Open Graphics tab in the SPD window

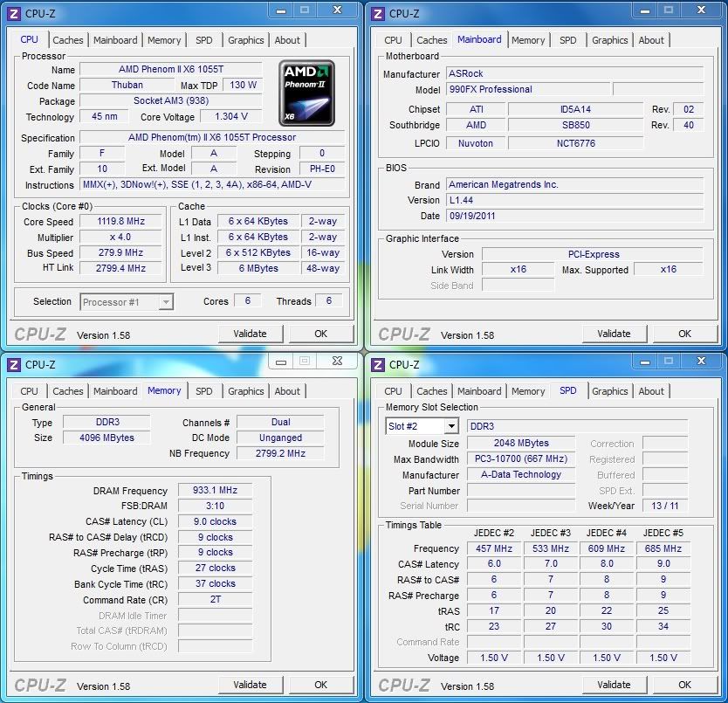point(609,391)
